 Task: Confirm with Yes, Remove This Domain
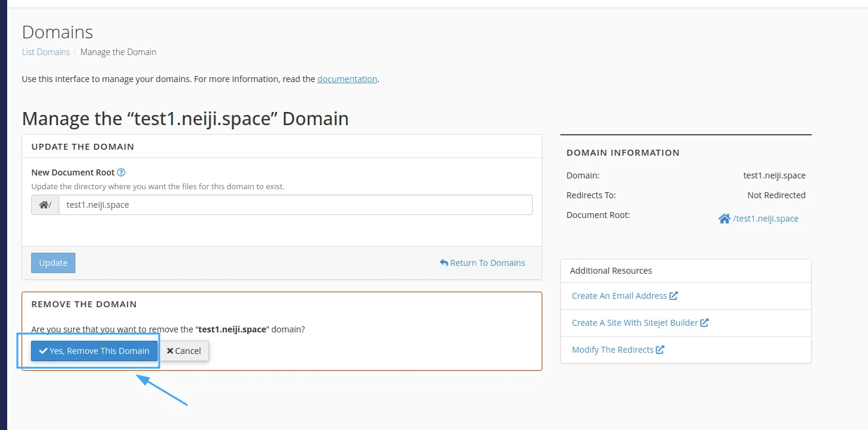point(93,350)
